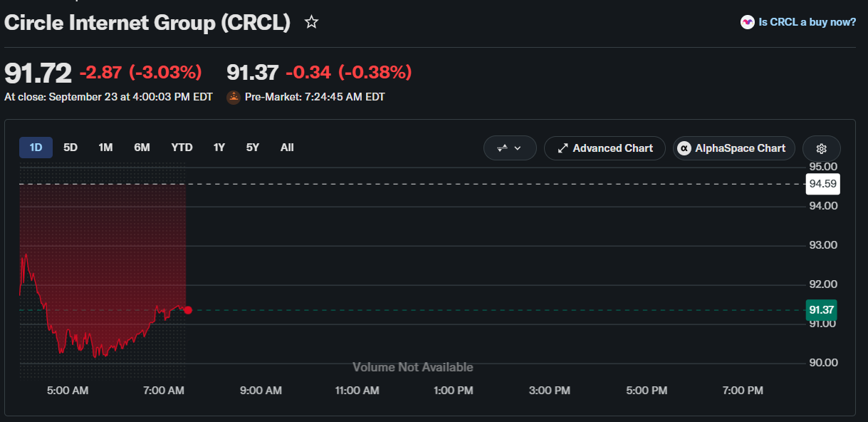
Task: Click the closing price 91.72
Action: click(38, 73)
